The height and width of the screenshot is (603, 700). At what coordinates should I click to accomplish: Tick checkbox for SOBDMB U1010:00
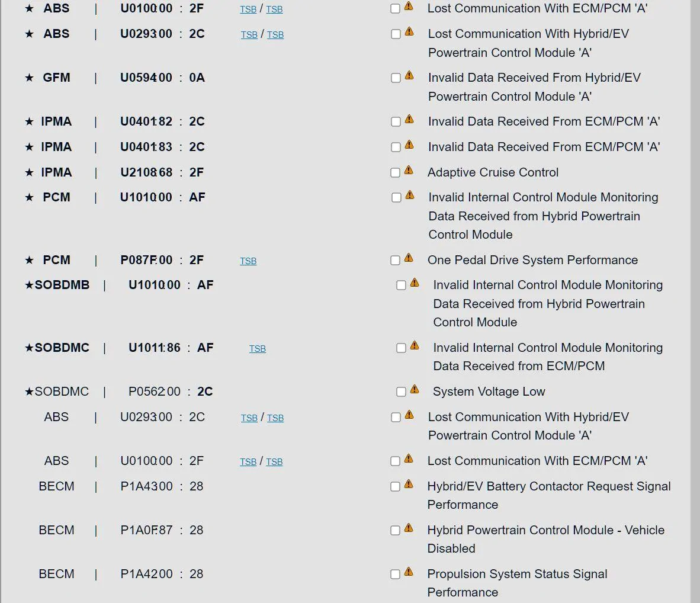(401, 286)
